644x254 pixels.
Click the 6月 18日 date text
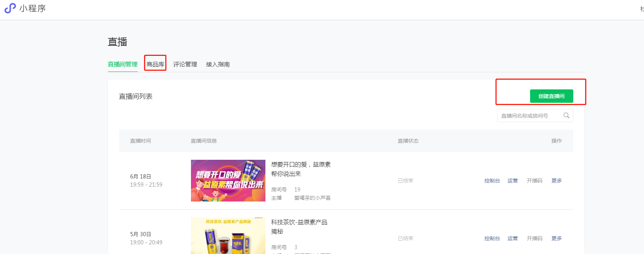(140, 177)
